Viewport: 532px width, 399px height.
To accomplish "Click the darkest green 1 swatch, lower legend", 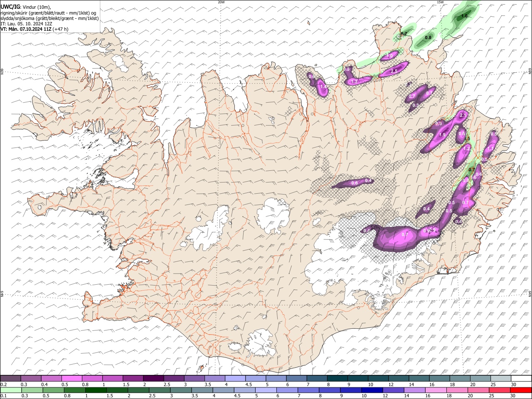I will click(x=96, y=390).
